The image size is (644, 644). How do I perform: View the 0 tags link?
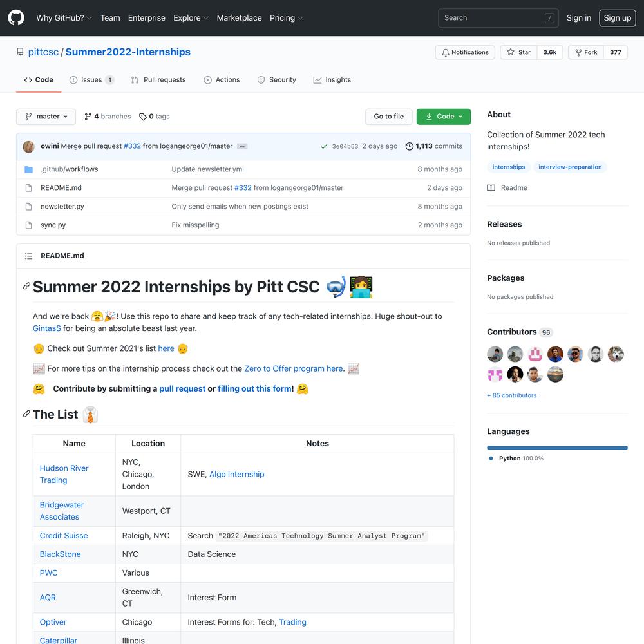pyautogui.click(x=155, y=117)
